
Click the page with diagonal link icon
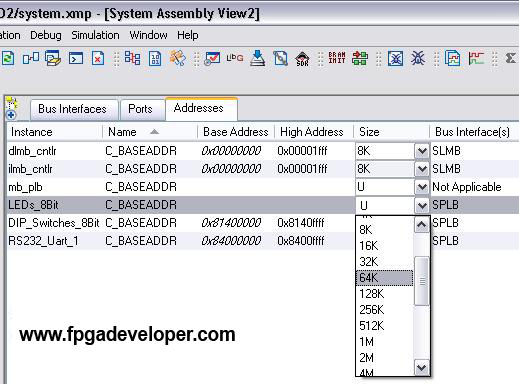[280, 59]
